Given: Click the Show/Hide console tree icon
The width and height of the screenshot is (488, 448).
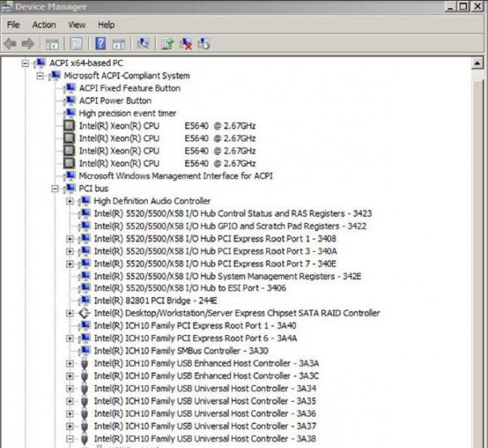Looking at the screenshot, I should click(53, 44).
